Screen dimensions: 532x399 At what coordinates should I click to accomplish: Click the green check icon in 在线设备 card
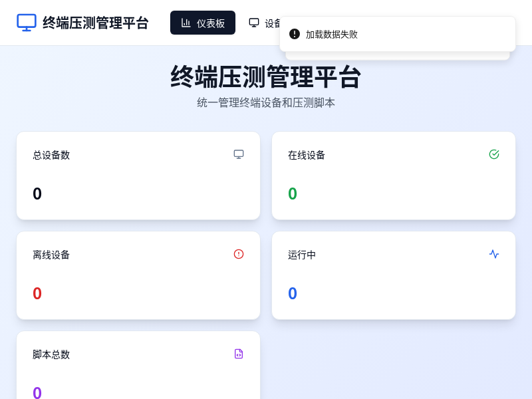[x=494, y=154]
